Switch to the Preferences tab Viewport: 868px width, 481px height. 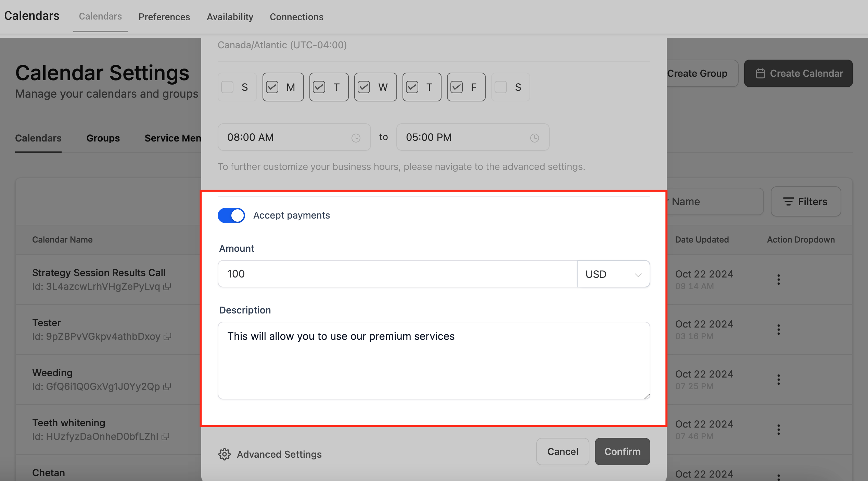(164, 17)
